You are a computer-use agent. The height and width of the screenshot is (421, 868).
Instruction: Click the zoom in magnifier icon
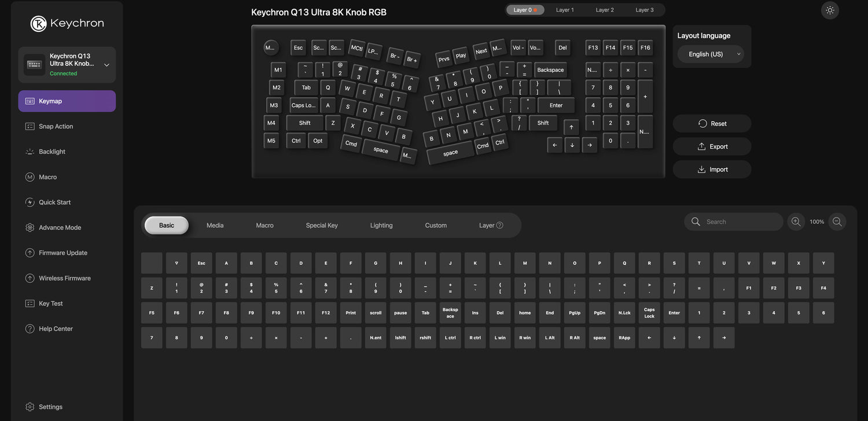click(796, 221)
